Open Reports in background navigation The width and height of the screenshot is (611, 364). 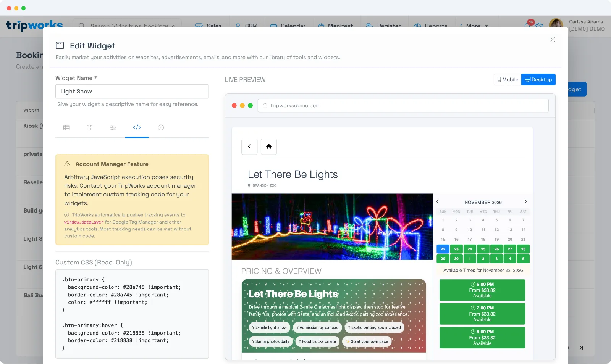click(431, 26)
